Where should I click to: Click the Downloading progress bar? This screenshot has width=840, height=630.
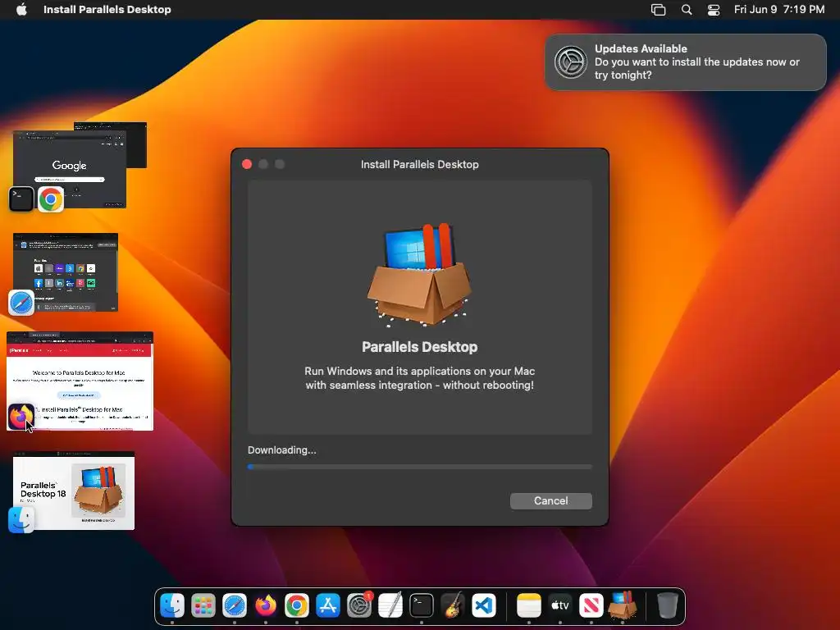[419, 467]
